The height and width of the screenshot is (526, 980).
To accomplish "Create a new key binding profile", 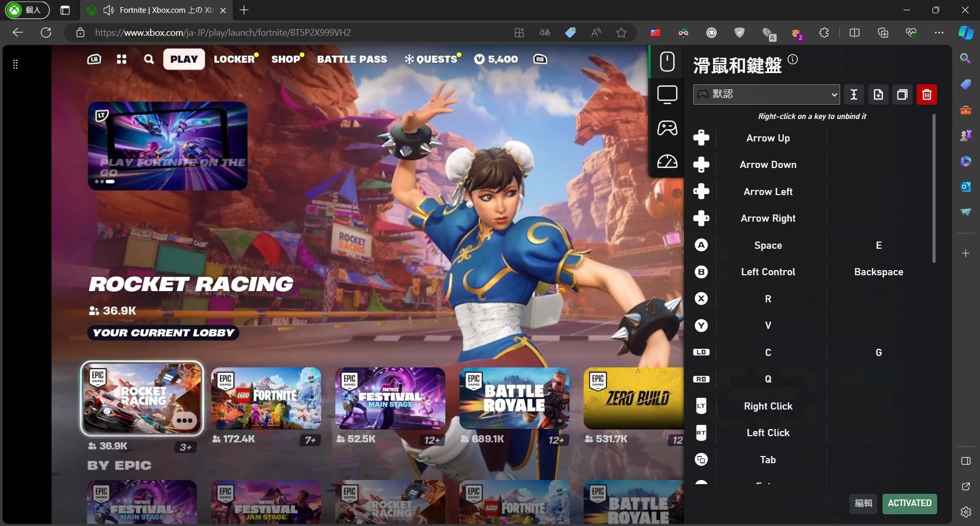I will point(878,94).
